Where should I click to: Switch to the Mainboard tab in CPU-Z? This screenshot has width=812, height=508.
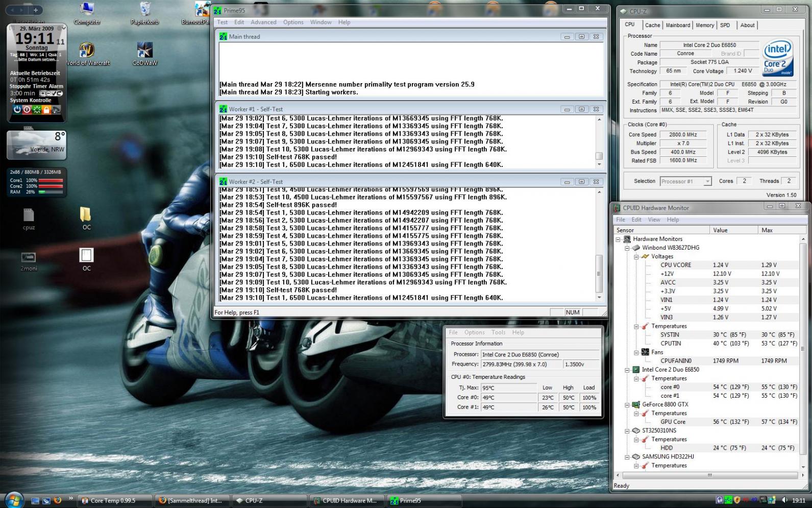click(x=678, y=25)
